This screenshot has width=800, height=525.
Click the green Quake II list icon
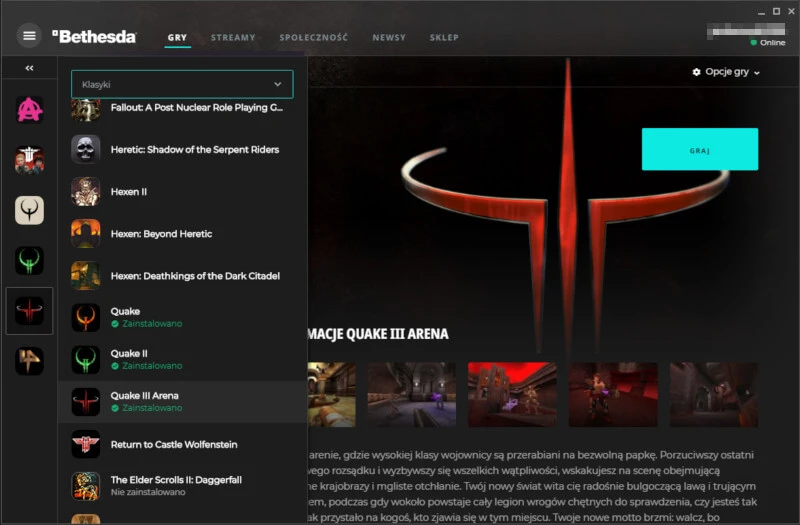coord(86,360)
